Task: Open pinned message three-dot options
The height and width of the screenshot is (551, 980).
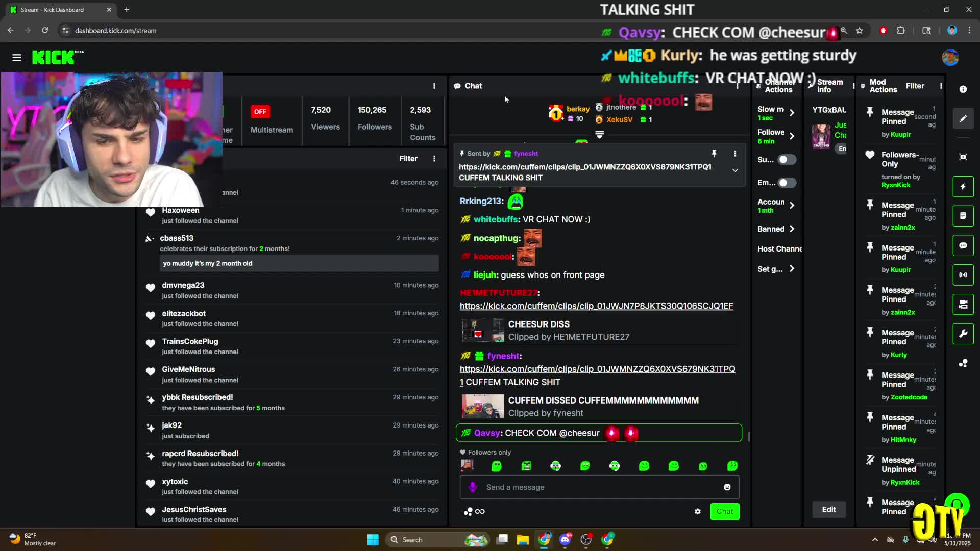Action: (735, 154)
